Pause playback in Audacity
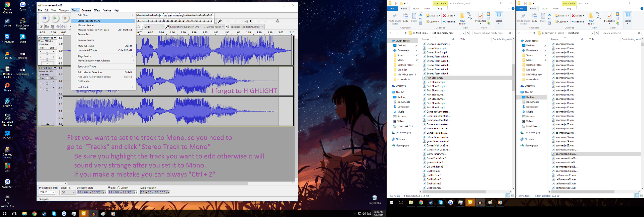Viewport: 644px width, 217px height. pyautogui.click(x=45, y=18)
